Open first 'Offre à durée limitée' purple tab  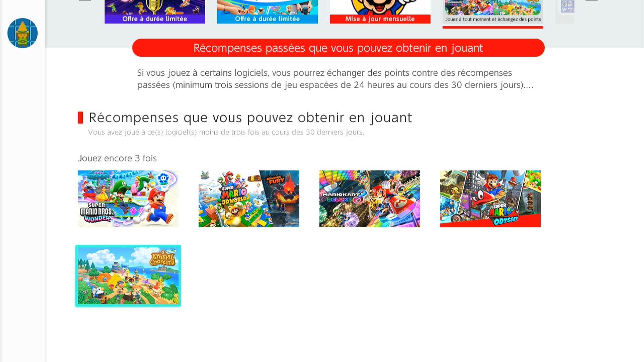point(155,12)
